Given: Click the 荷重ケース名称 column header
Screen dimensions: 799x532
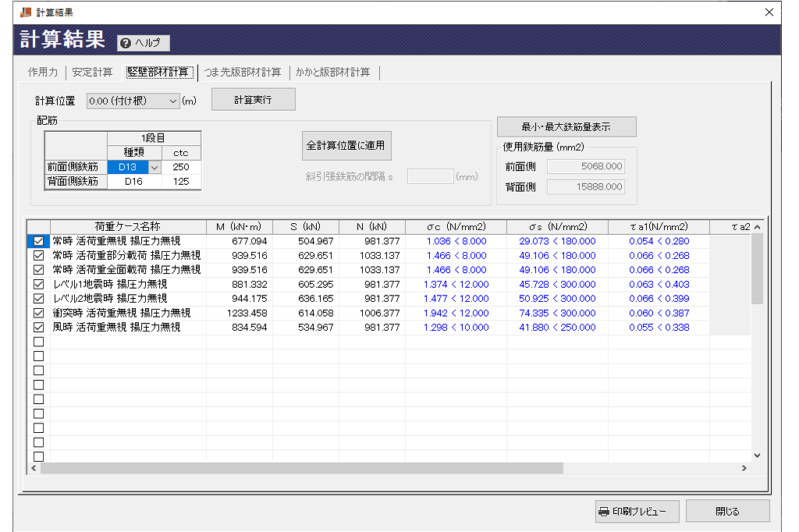Looking at the screenshot, I should point(128,227).
